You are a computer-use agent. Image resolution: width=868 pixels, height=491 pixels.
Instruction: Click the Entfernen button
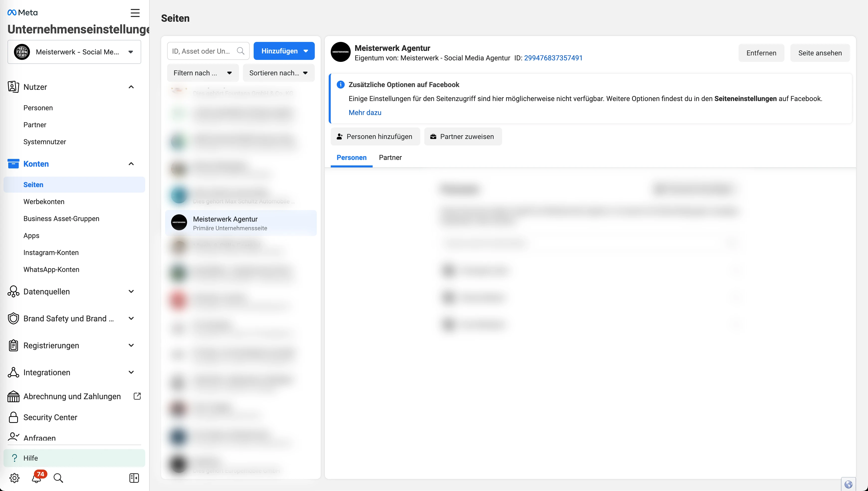point(761,53)
